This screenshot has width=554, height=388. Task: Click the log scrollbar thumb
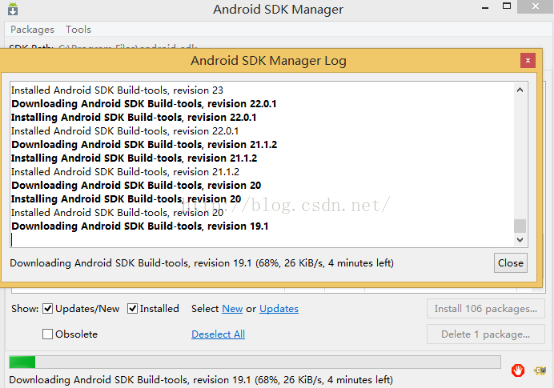click(520, 226)
